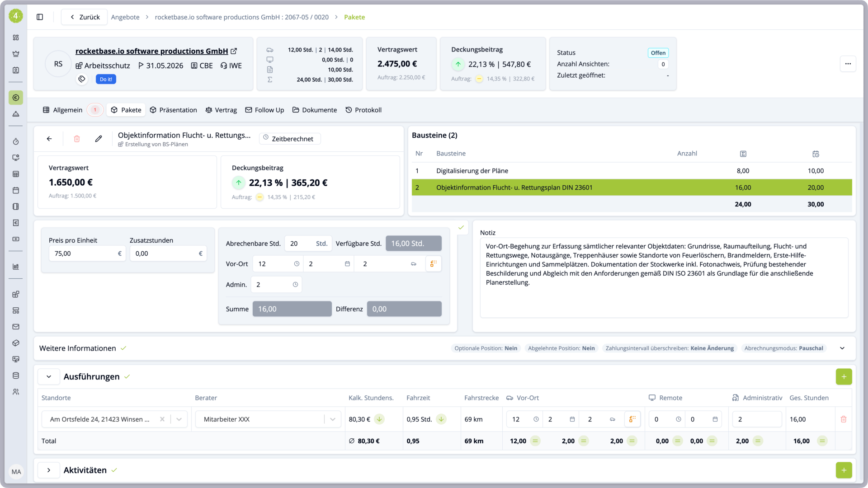
Task: Expand the Weitere Informationen panel
Action: point(842,348)
